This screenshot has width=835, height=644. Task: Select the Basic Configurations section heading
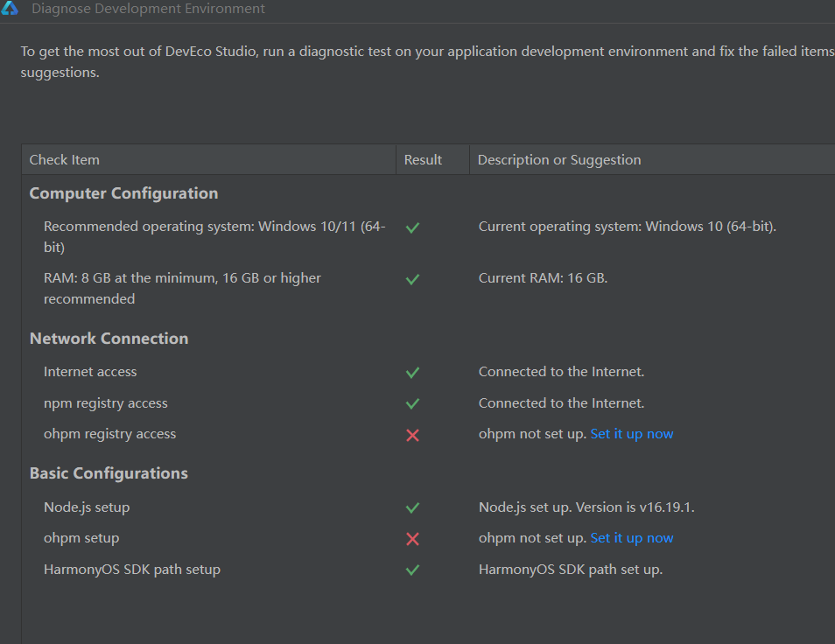click(109, 473)
